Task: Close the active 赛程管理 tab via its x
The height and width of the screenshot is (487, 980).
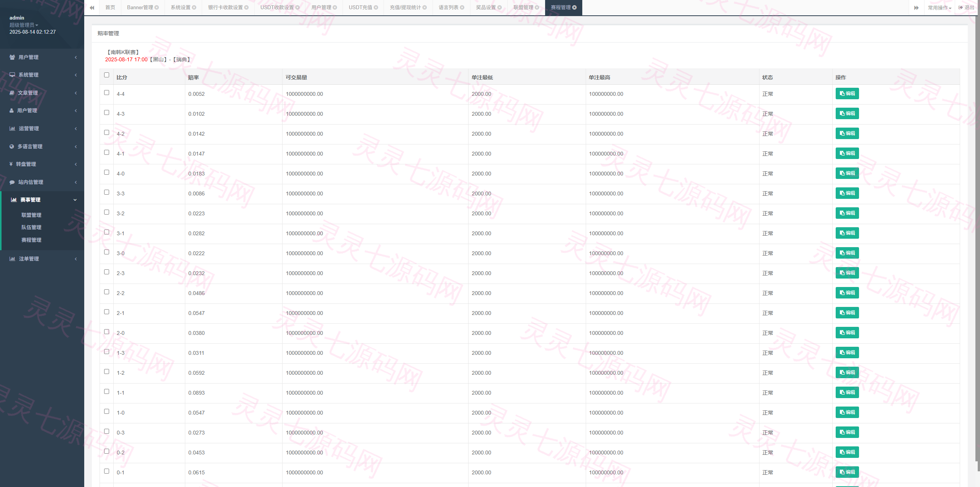Action: 574,8
